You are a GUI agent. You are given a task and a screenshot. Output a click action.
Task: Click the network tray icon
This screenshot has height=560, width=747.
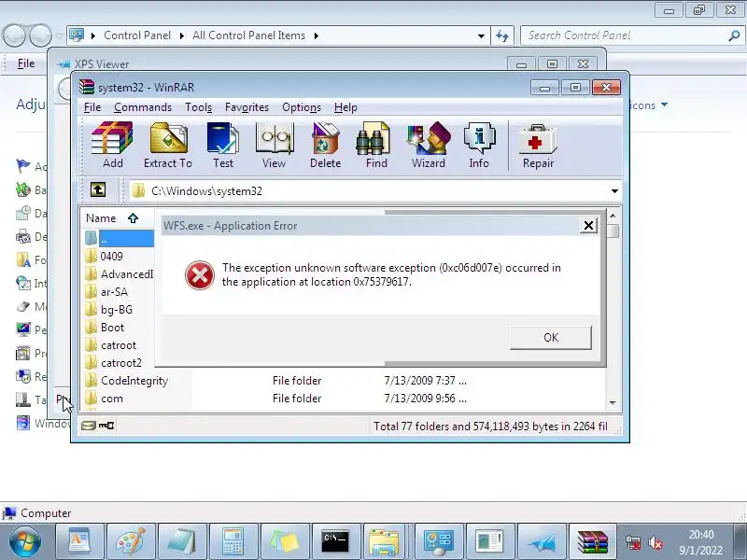tap(633, 542)
